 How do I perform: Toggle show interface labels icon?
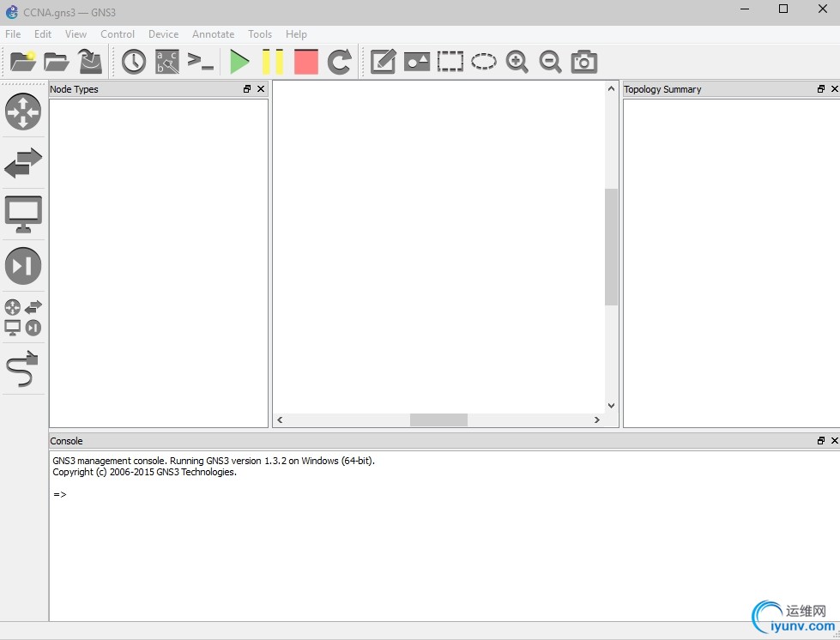click(x=167, y=62)
